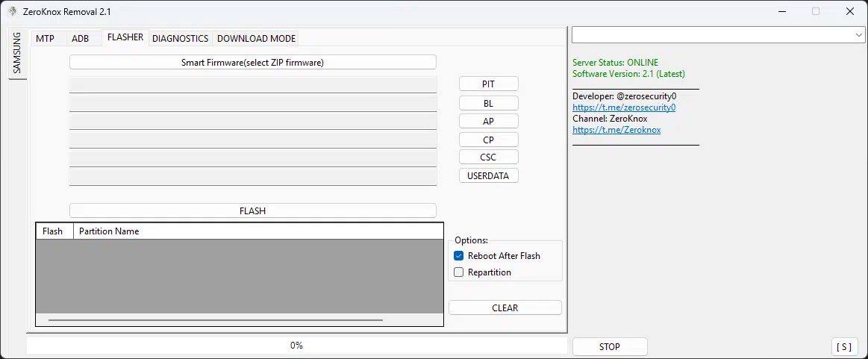
Task: Click the partition table horizontal scrollbar
Action: (216, 319)
